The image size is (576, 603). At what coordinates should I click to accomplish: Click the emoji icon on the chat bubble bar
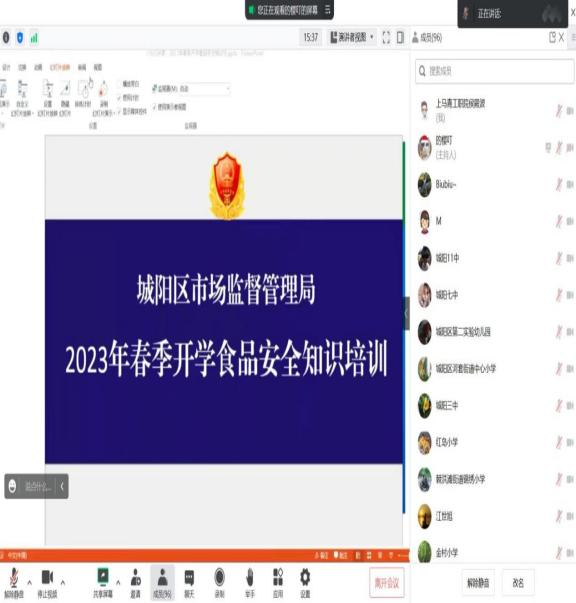click(13, 486)
